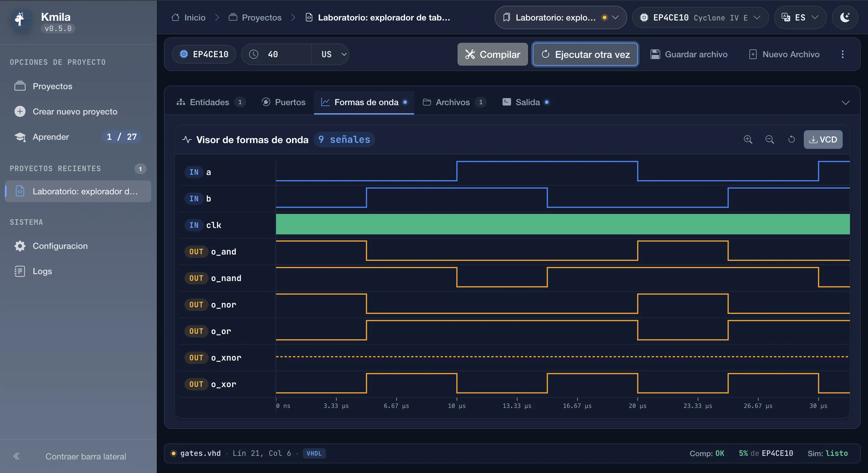
Task: Open the ES language dropdown
Action: point(800,17)
